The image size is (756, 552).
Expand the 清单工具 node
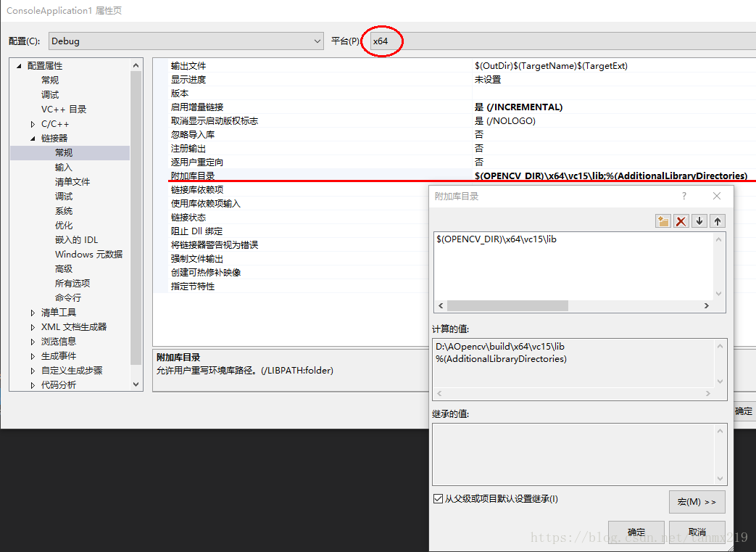[33, 313]
